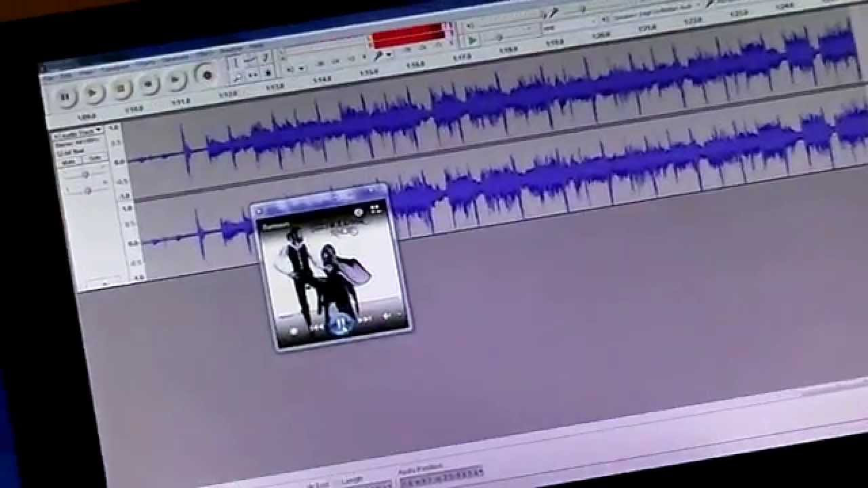The width and height of the screenshot is (868, 488).
Task: Start playback with Audacity Play button
Action: (x=93, y=93)
